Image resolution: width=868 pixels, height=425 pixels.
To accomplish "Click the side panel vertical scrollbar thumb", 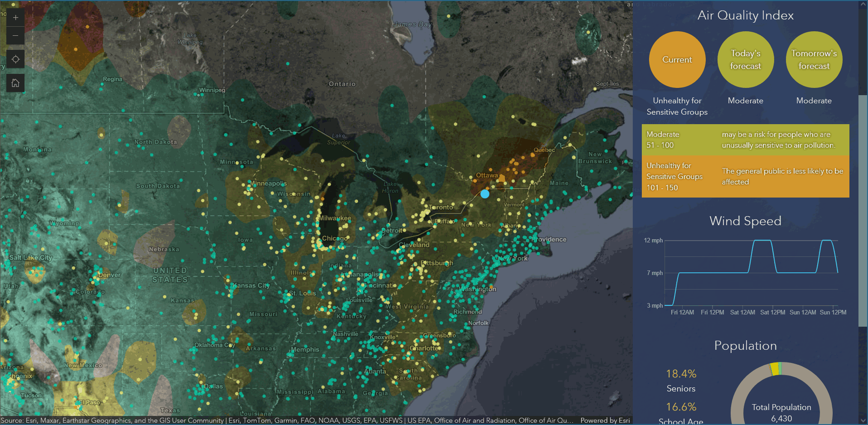I will (x=863, y=211).
